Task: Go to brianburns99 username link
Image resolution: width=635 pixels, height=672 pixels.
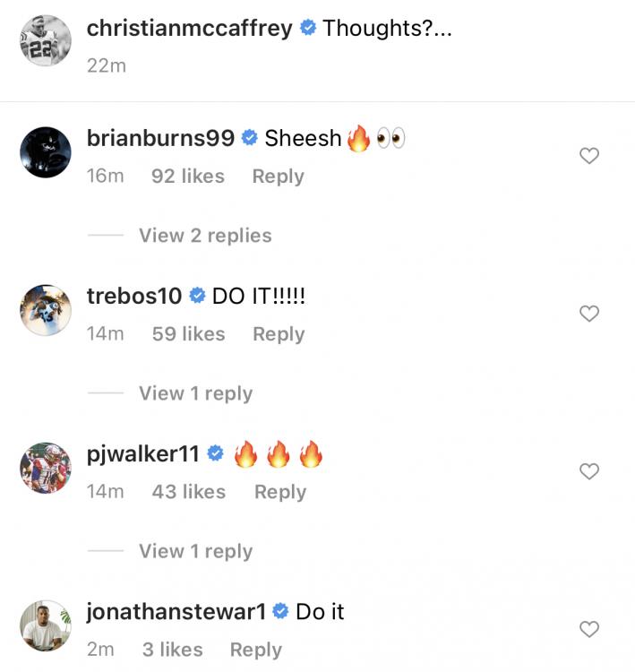Action: click(160, 138)
